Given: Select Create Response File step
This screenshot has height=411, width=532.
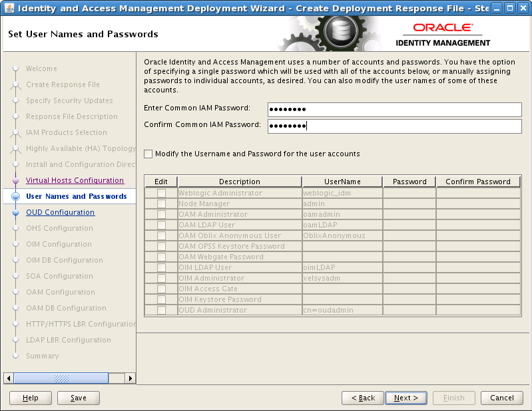Looking at the screenshot, I should pyautogui.click(x=63, y=84).
